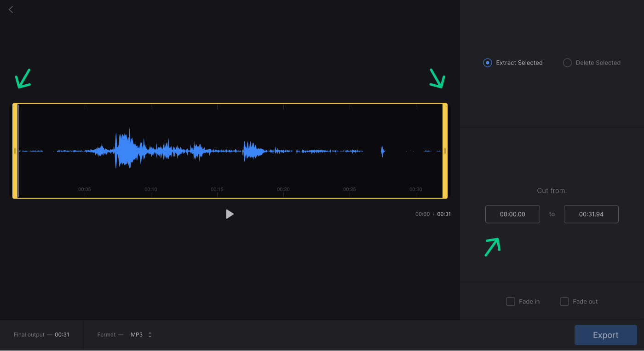Click the 00:20 timeline marker
The width and height of the screenshot is (644, 351).
coord(283,189)
